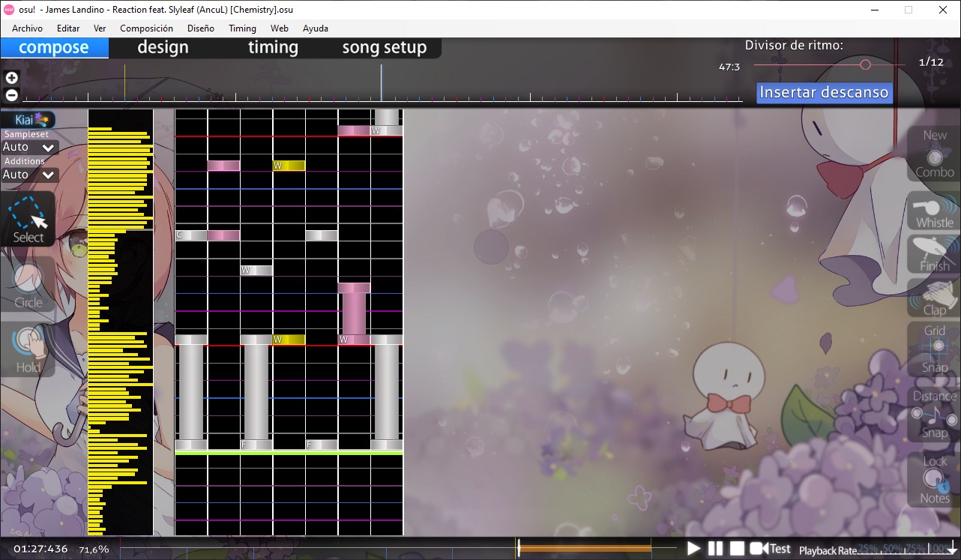The image size is (961, 560).
Task: Open the Archivo menu
Action: click(27, 28)
